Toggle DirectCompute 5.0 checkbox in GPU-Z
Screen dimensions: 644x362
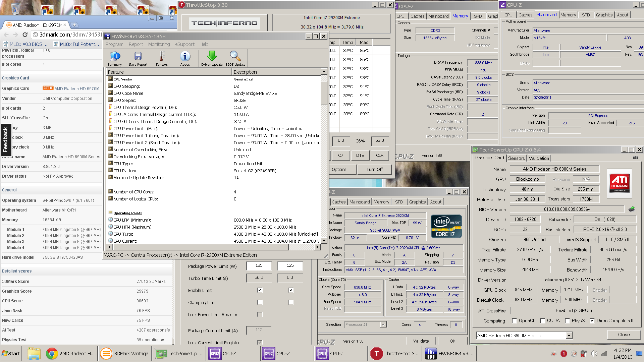click(592, 321)
